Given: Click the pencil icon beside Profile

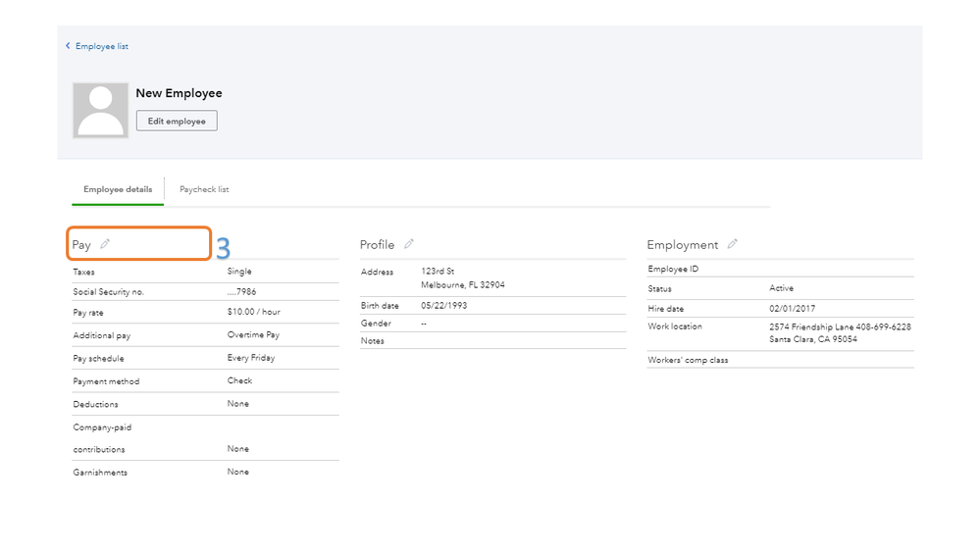Looking at the screenshot, I should point(409,244).
